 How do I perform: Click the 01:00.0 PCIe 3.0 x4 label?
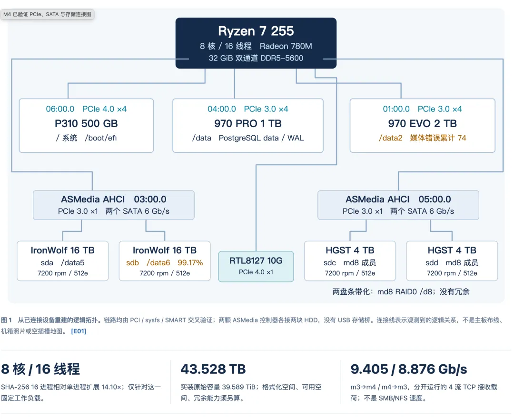tap(423, 109)
